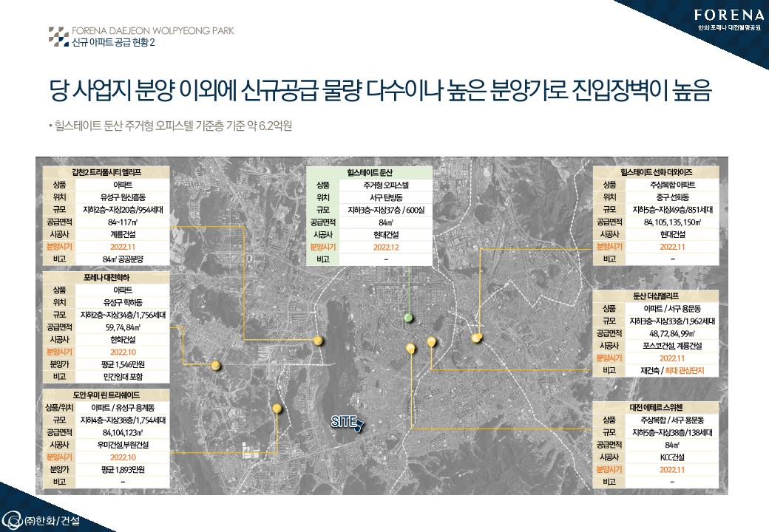Click the green map pin for 힐스테이트 둔산
769x532 pixels.
coord(408,318)
